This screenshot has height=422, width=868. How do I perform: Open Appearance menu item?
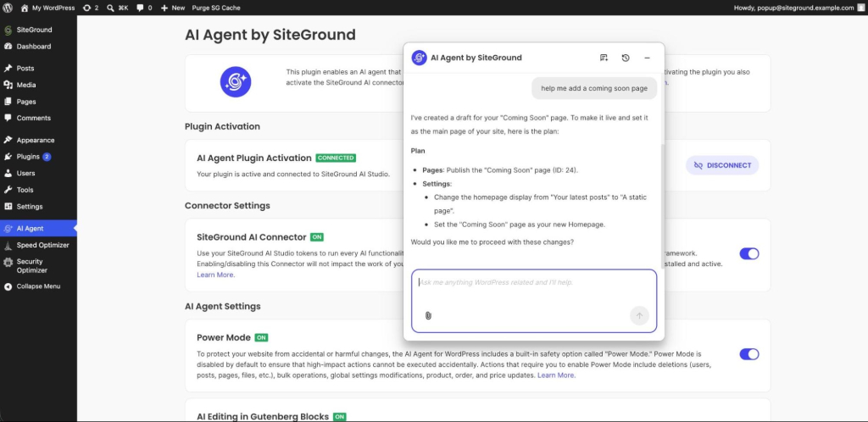[x=38, y=141]
